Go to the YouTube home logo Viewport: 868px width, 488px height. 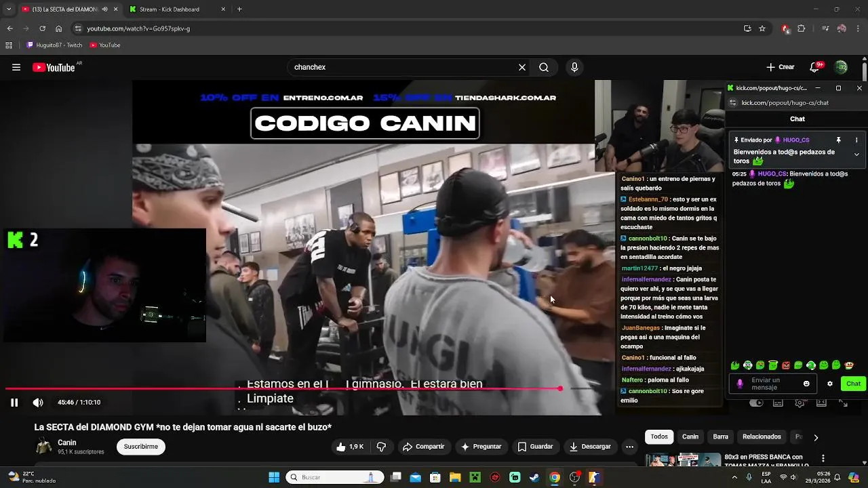[54, 67]
